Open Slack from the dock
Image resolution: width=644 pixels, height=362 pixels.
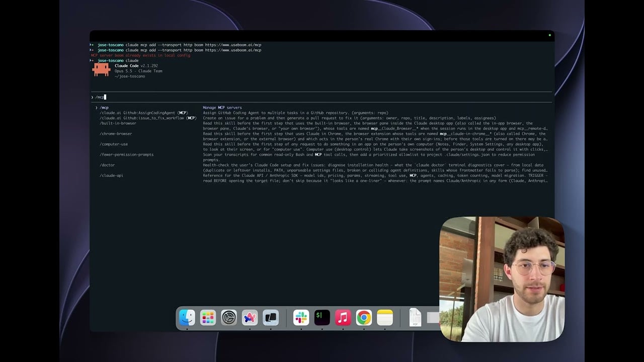click(301, 317)
